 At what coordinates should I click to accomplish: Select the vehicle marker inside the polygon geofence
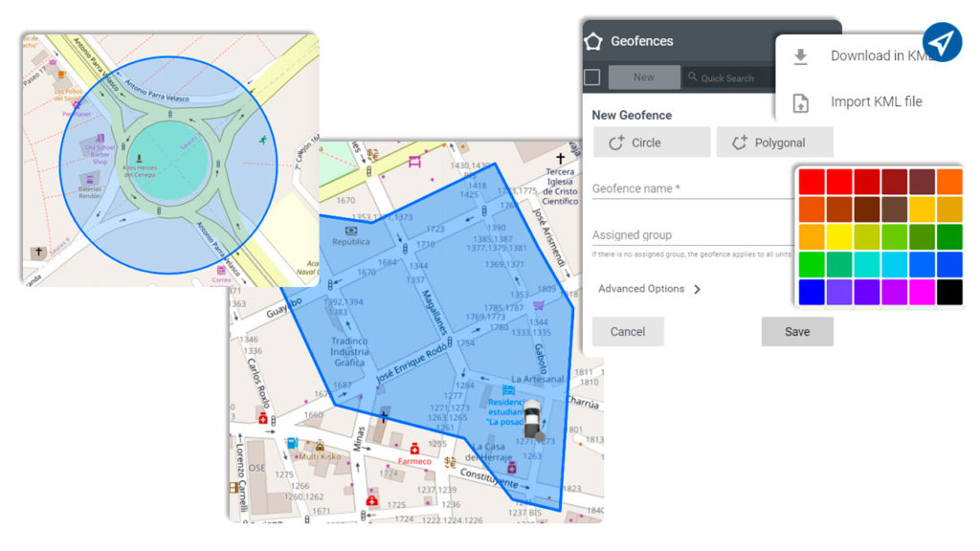[x=533, y=419]
